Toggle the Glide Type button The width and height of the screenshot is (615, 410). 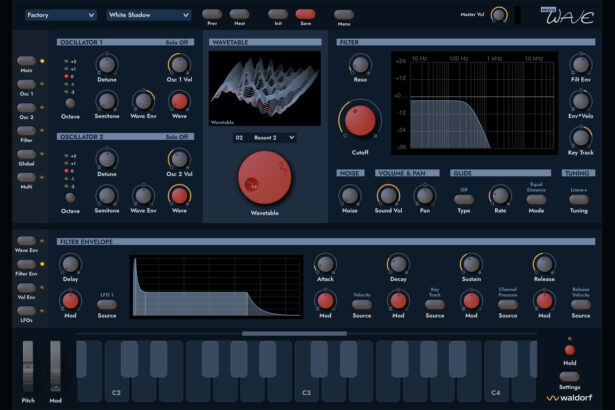[x=464, y=200]
